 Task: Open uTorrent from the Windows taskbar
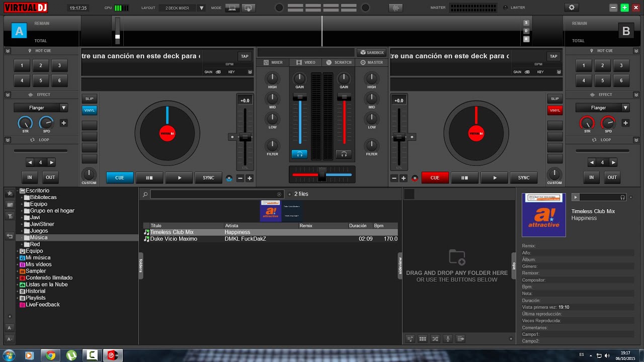point(71,355)
